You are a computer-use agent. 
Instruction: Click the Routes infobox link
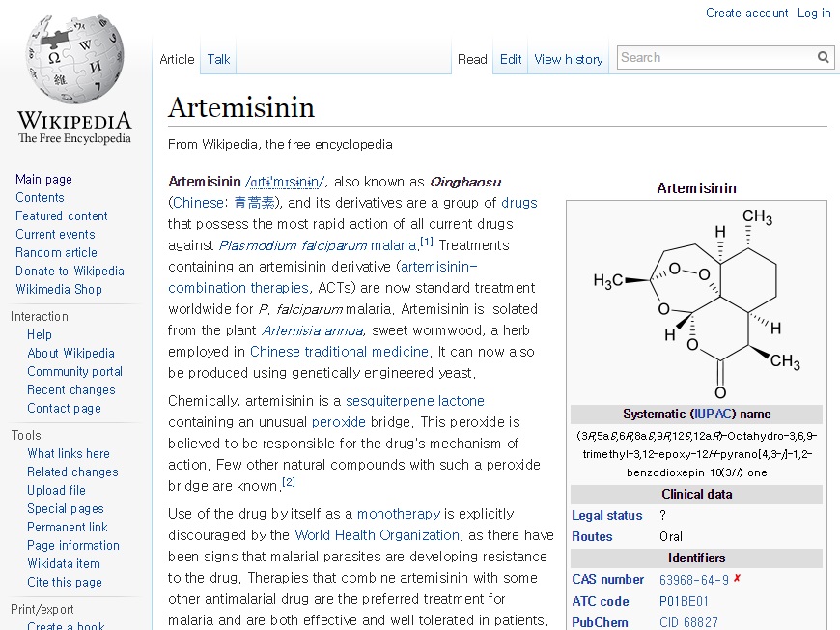(x=592, y=536)
